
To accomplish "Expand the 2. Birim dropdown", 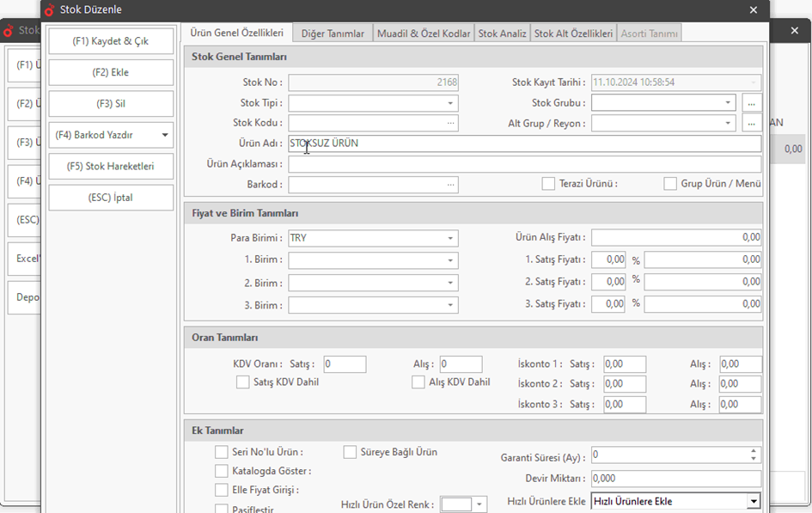I will coord(450,283).
